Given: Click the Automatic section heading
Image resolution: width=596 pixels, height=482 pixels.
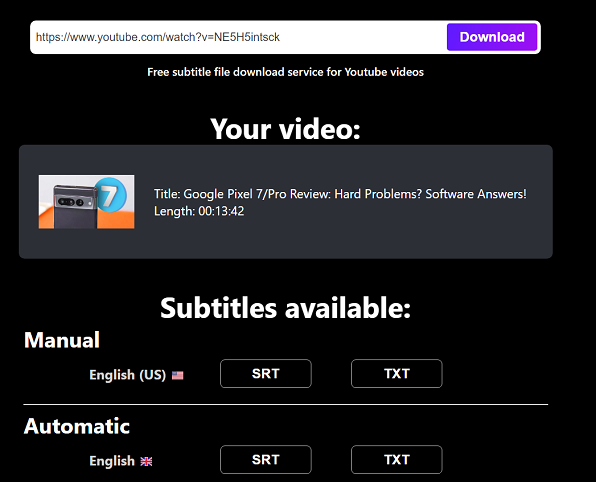Looking at the screenshot, I should tap(77, 426).
